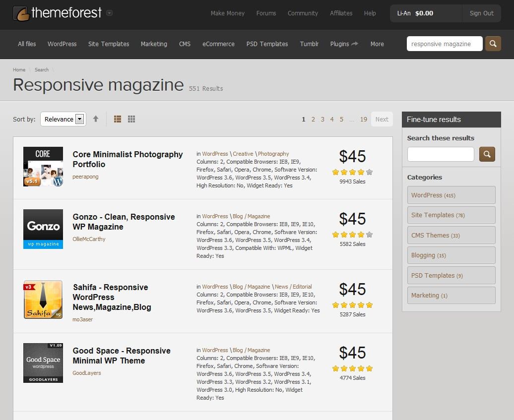Select the Tumblr category tab
Viewport: 514px width, 420px height.
point(309,44)
